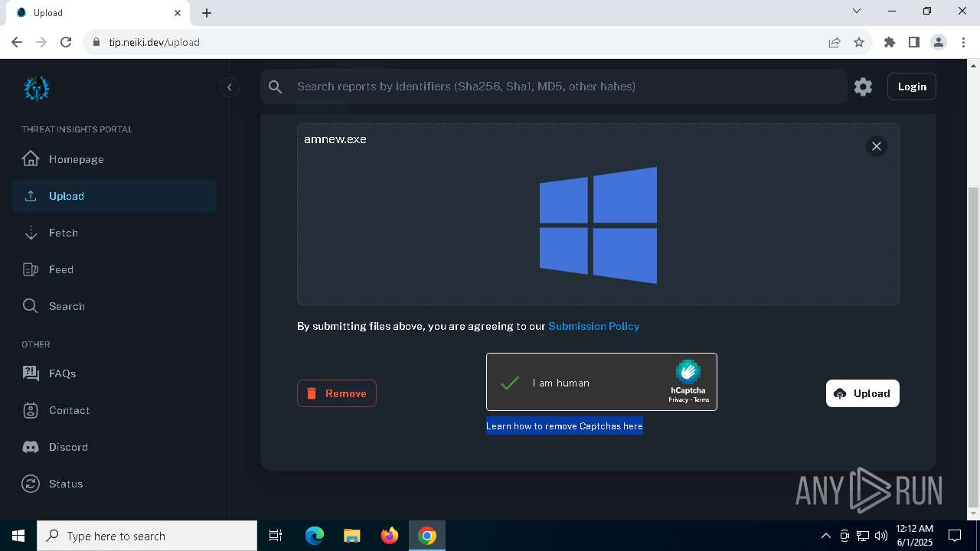Open Task View from the taskbar
The width and height of the screenshot is (980, 551).
tap(276, 536)
